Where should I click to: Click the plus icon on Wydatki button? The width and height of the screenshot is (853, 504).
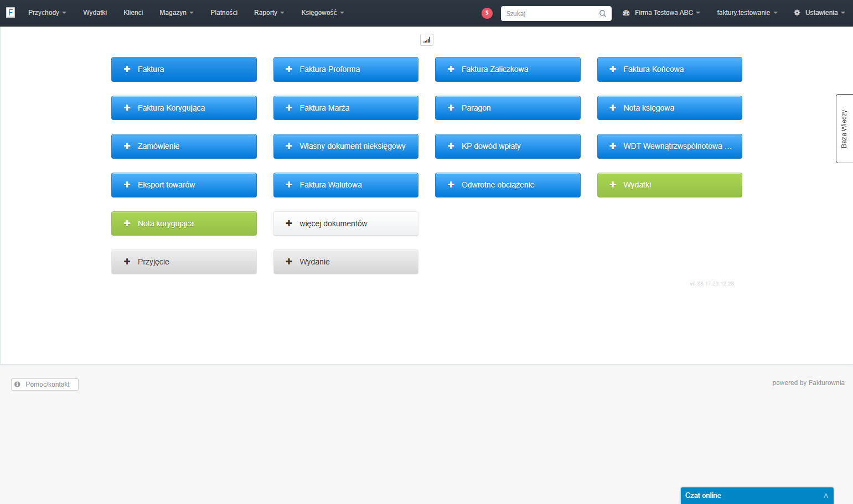click(613, 185)
